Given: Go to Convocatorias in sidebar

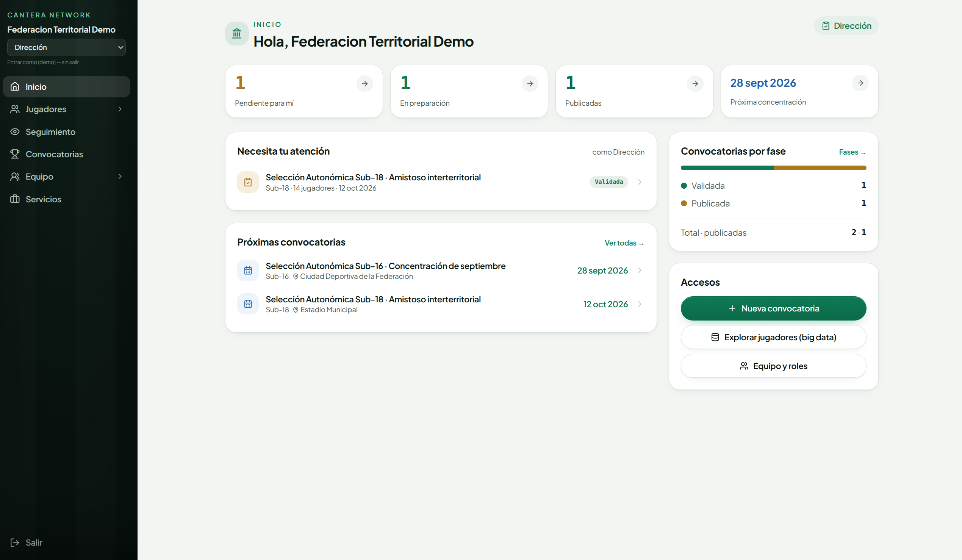Looking at the screenshot, I should point(66,154).
